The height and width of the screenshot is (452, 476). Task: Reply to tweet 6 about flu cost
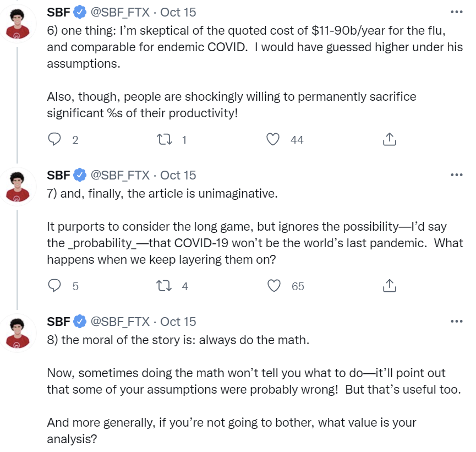54,139
